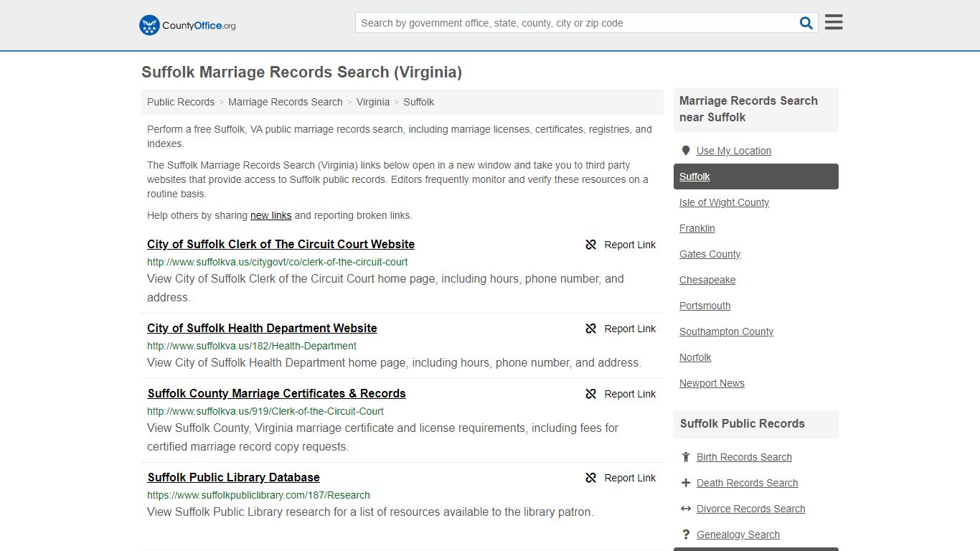Click the Divorce Records arrows icon

[x=686, y=509]
